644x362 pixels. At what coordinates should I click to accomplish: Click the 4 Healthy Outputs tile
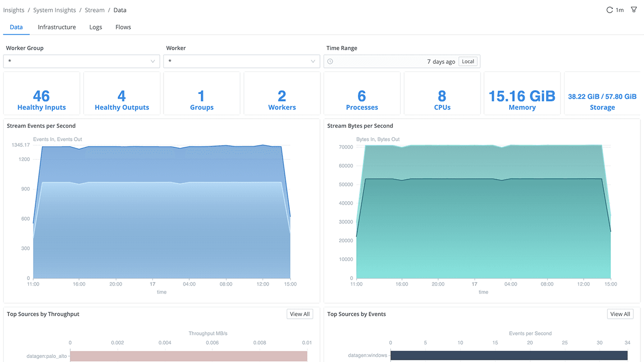coord(121,93)
